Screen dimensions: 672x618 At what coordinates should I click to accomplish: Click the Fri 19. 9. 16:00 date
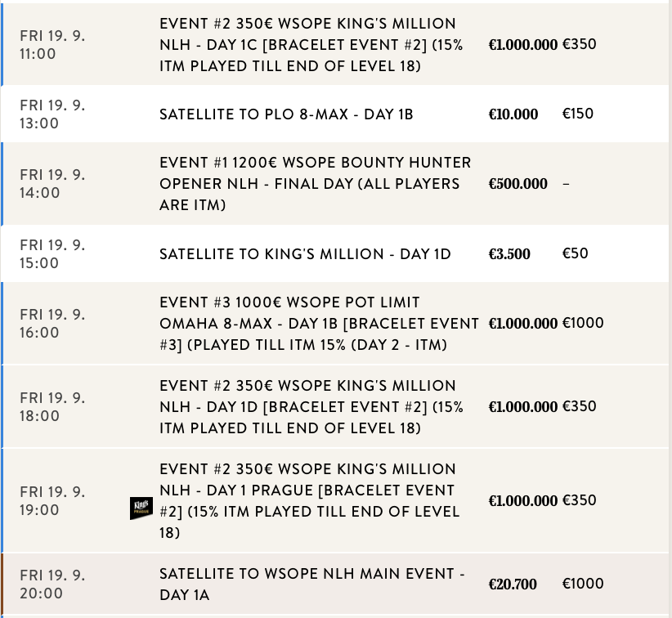52,324
